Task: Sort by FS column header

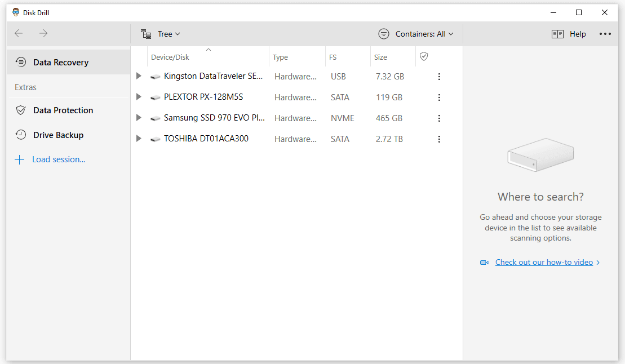Action: (x=333, y=57)
